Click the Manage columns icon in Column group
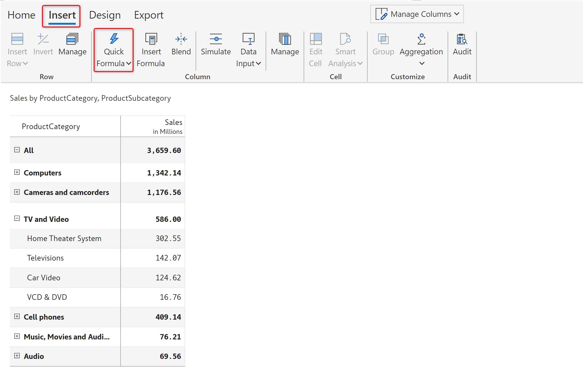Viewport: 583px width, 392px height. (285, 39)
